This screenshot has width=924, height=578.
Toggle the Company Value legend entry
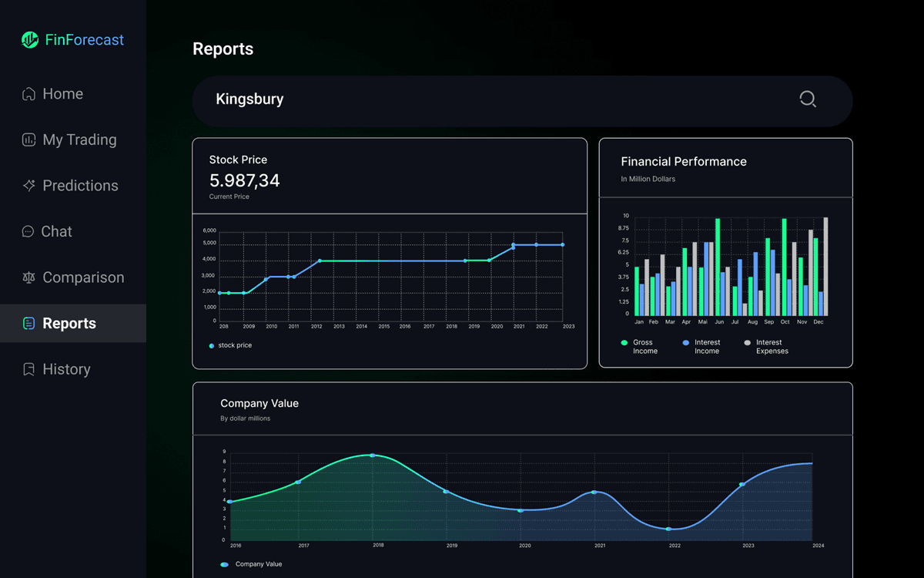pyautogui.click(x=252, y=563)
